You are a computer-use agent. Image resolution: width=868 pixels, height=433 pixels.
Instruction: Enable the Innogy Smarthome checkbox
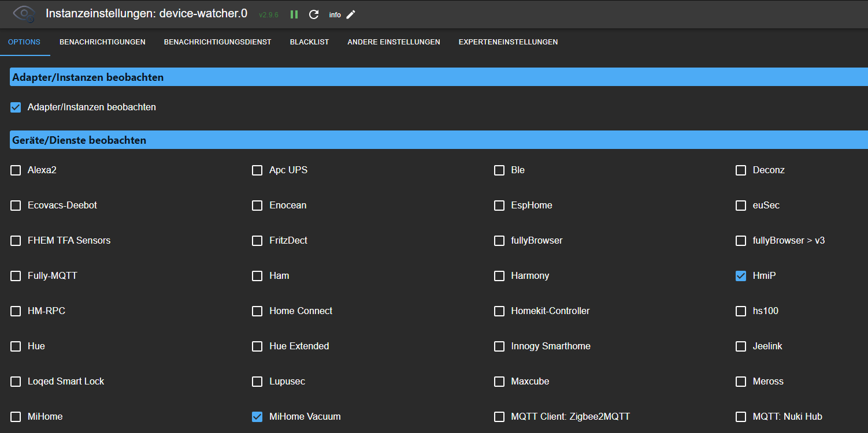[499, 346]
